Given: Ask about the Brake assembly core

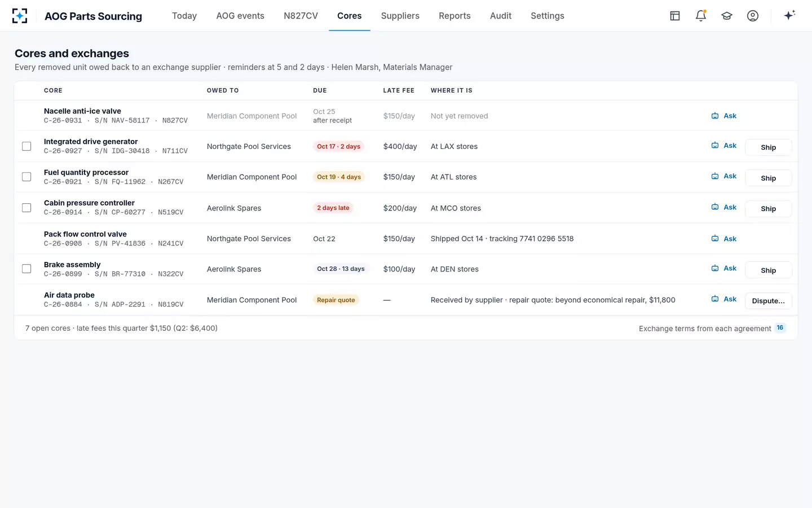Looking at the screenshot, I should pos(724,268).
